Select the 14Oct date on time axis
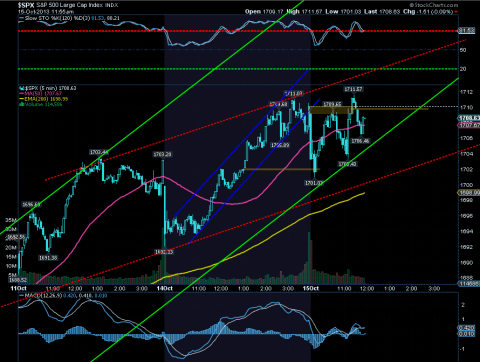Screen dimensions: 480x362 click(x=165, y=288)
